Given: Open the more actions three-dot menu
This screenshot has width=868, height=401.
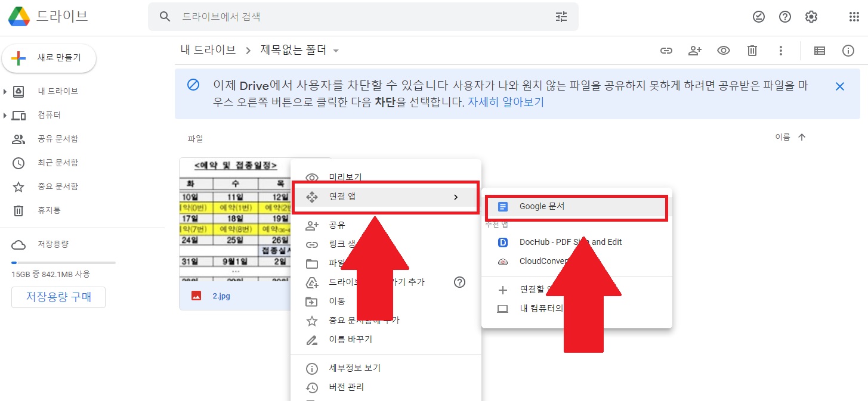Looking at the screenshot, I should pos(781,51).
